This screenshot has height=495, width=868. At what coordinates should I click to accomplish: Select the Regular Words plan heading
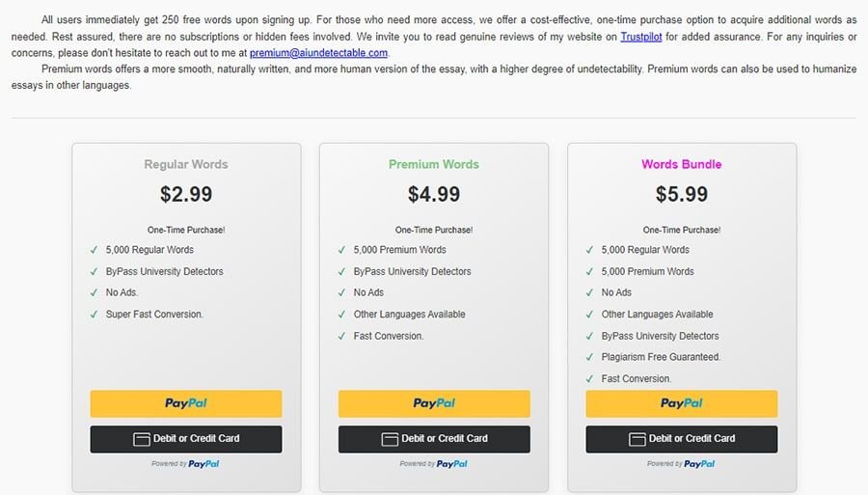(186, 164)
